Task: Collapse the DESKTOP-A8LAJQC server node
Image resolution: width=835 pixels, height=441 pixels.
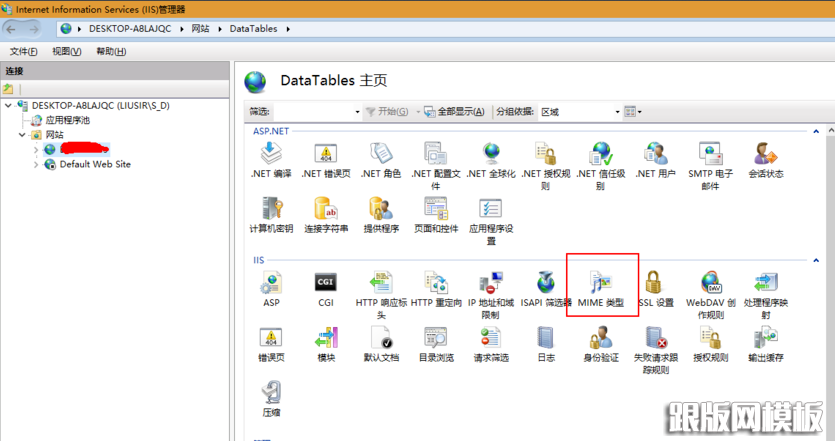Action: [x=8, y=105]
